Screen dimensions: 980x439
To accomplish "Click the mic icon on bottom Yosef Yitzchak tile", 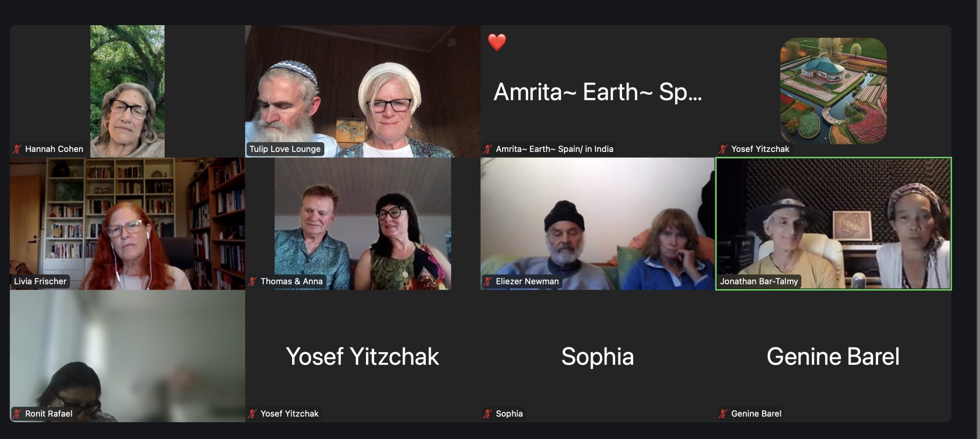I will coord(252,413).
